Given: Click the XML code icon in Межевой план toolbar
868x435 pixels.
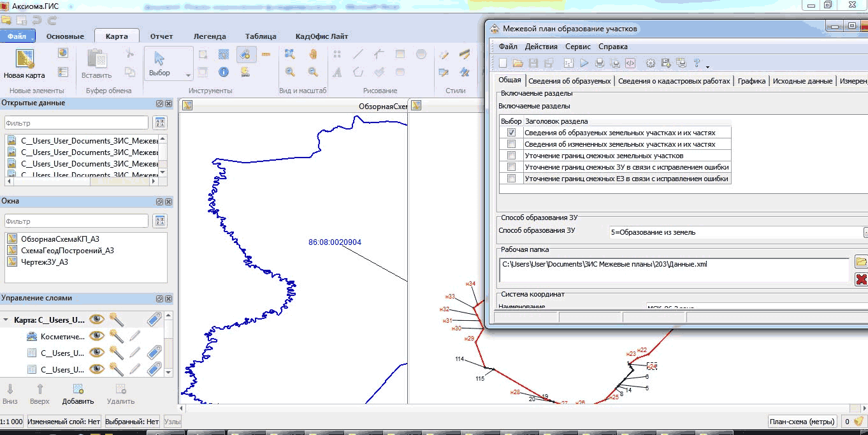Looking at the screenshot, I should 630,63.
